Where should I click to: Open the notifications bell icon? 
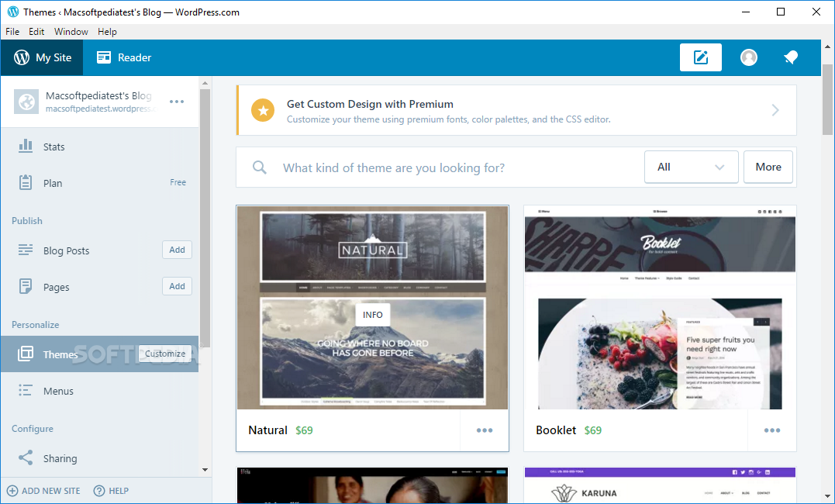click(791, 57)
